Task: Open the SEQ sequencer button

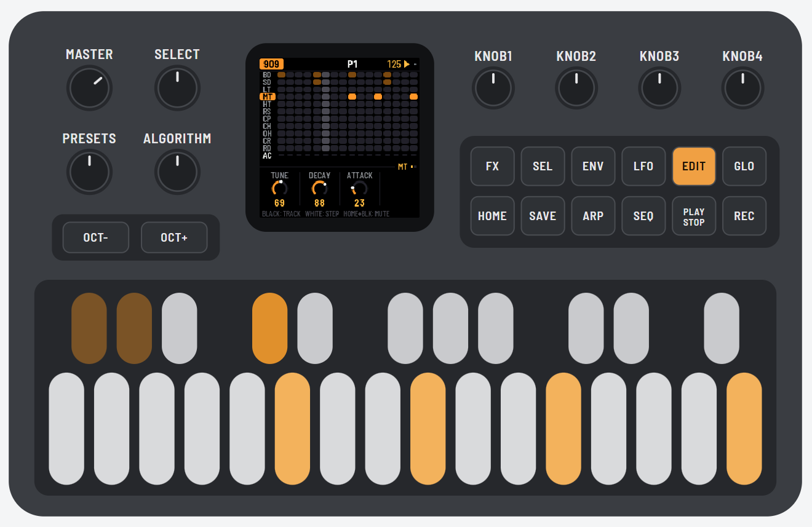Action: (x=643, y=216)
